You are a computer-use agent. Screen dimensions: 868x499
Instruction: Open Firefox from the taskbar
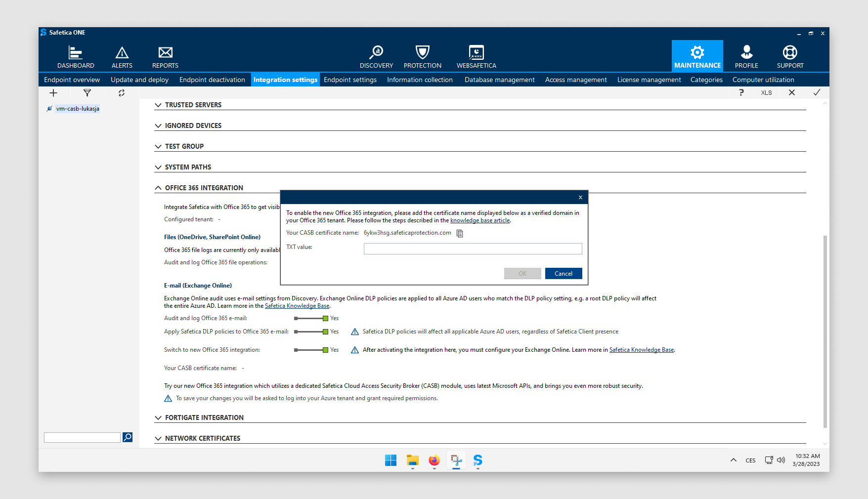(x=434, y=460)
